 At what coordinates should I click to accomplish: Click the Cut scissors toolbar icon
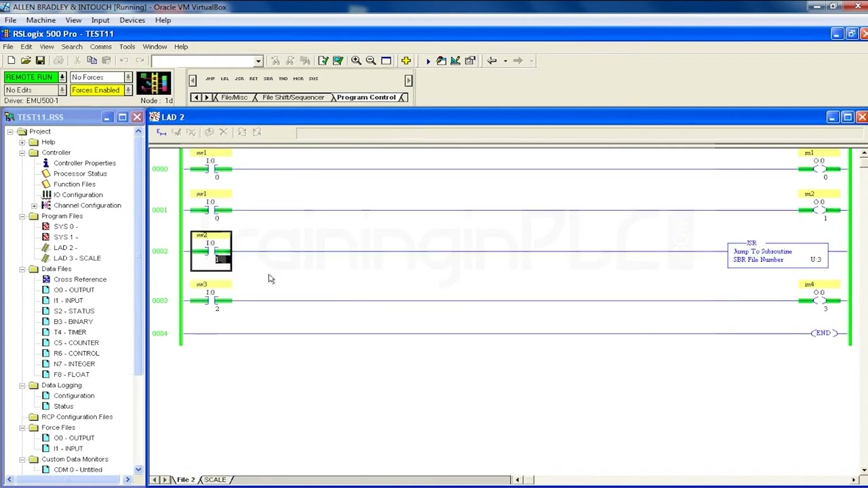point(77,60)
